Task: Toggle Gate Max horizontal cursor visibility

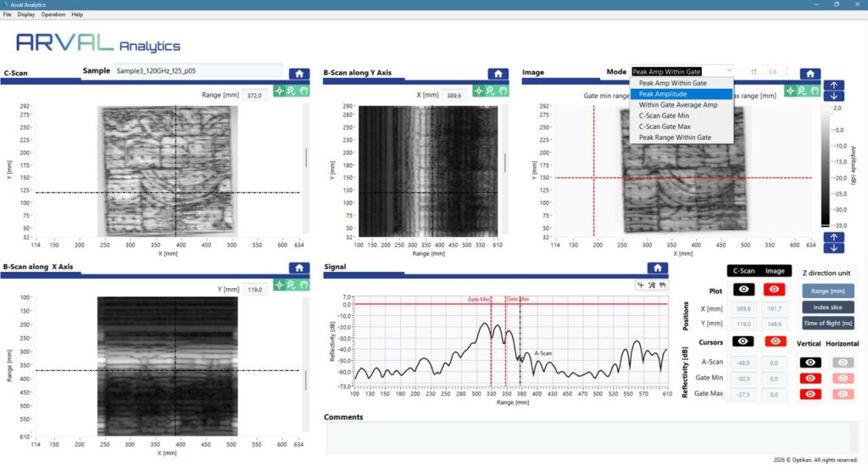Action: (x=843, y=394)
